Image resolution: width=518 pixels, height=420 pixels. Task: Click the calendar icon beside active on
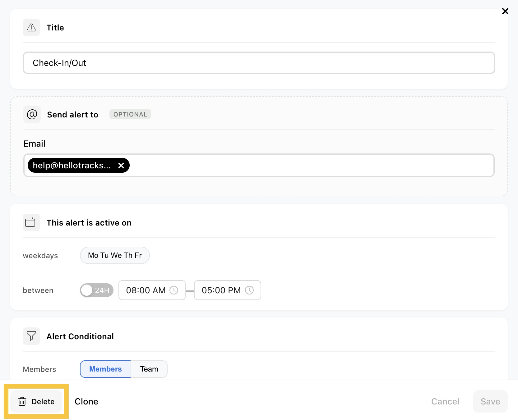click(30, 222)
